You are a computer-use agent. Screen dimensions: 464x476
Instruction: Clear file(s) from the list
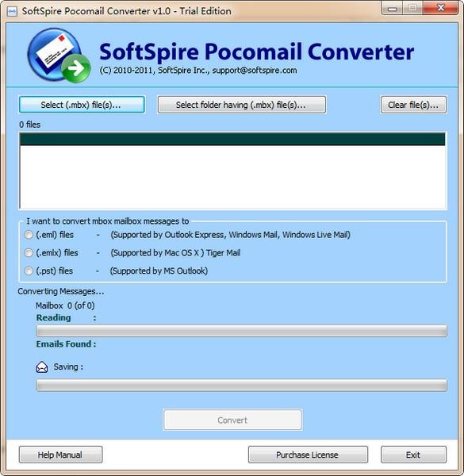(413, 105)
